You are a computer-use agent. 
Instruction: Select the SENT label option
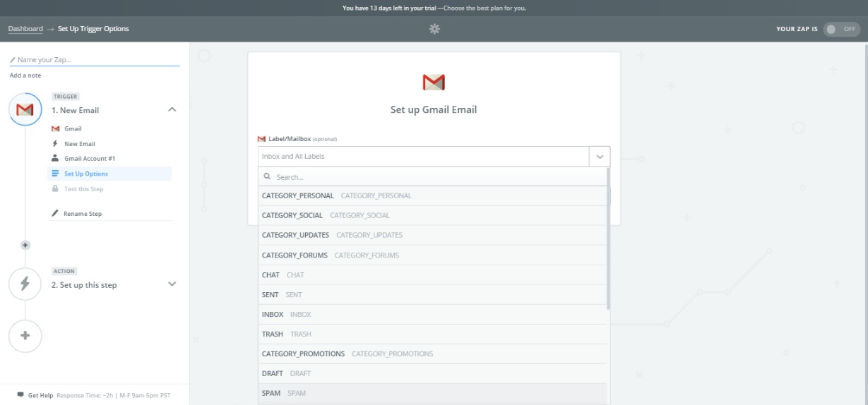coord(432,294)
